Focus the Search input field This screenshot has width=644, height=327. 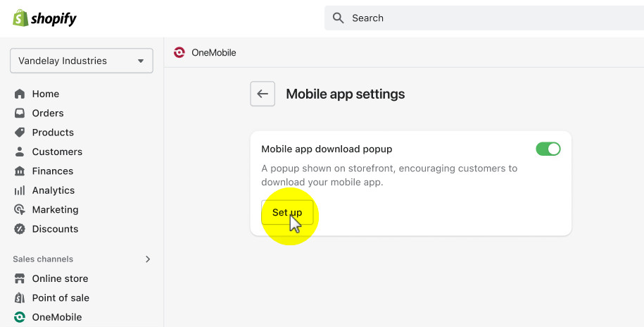pyautogui.click(x=484, y=18)
